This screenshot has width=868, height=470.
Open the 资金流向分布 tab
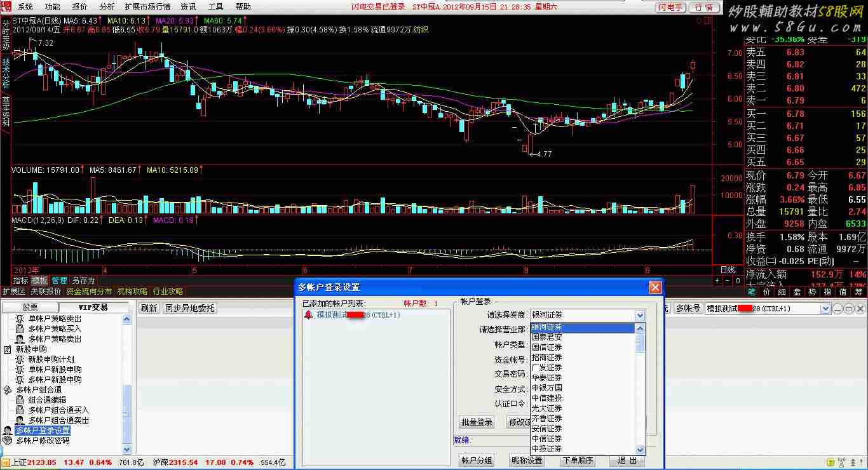pos(89,292)
